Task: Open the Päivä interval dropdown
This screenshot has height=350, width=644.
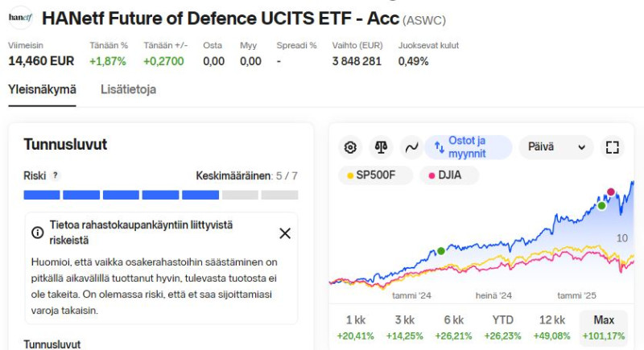Action: [556, 147]
